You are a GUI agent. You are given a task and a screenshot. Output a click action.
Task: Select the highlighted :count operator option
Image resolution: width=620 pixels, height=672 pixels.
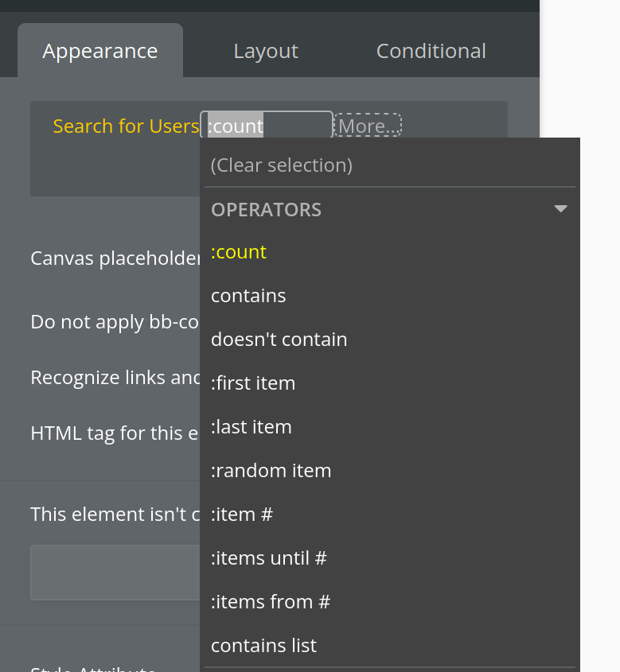click(x=239, y=252)
